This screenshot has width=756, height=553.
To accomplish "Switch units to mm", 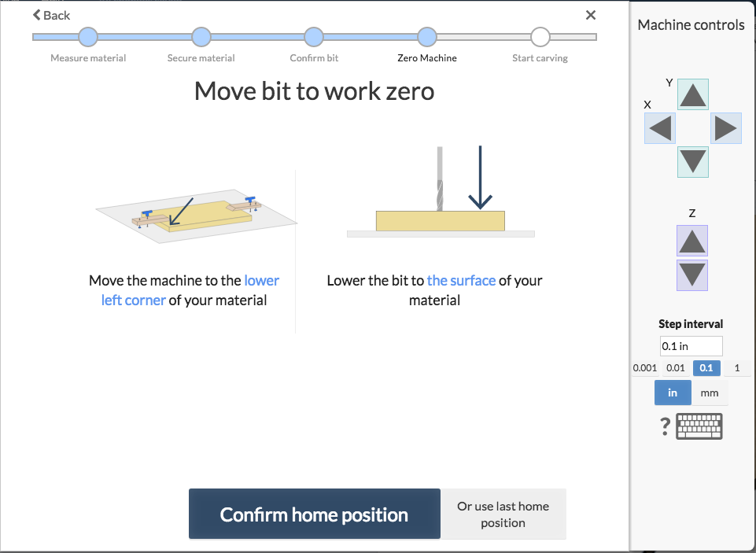I will 710,393.
